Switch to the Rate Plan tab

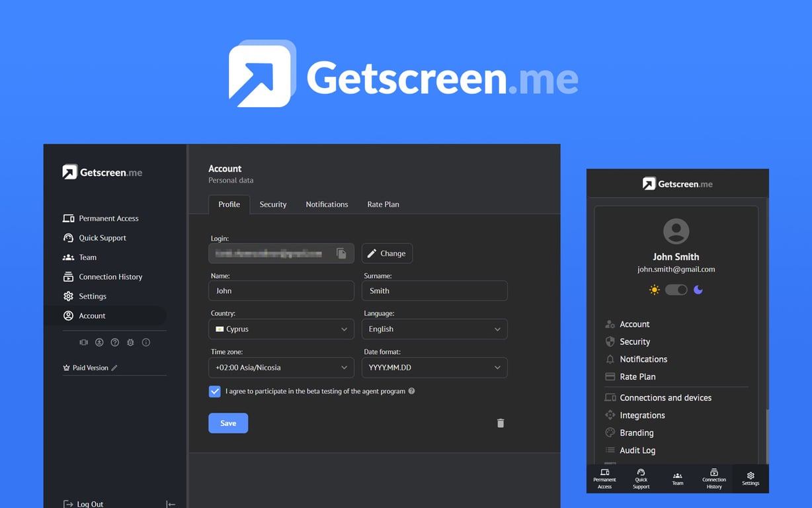383,204
